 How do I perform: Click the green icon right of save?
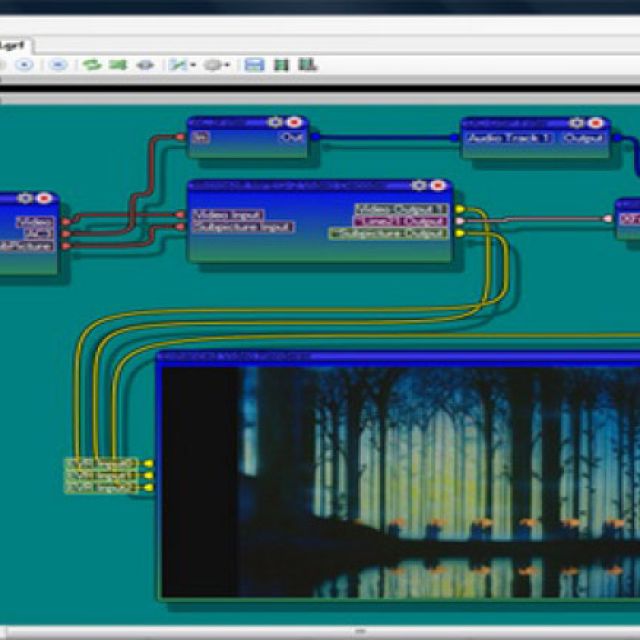(x=281, y=65)
